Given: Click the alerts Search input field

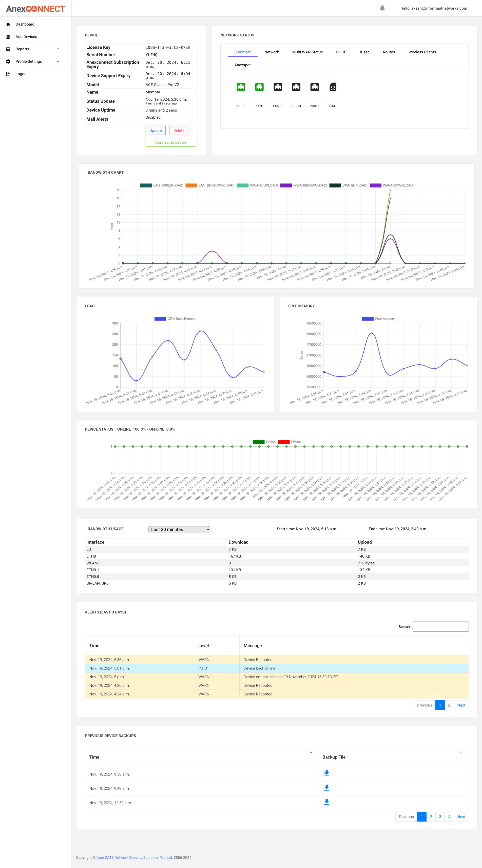Looking at the screenshot, I should 440,627.
